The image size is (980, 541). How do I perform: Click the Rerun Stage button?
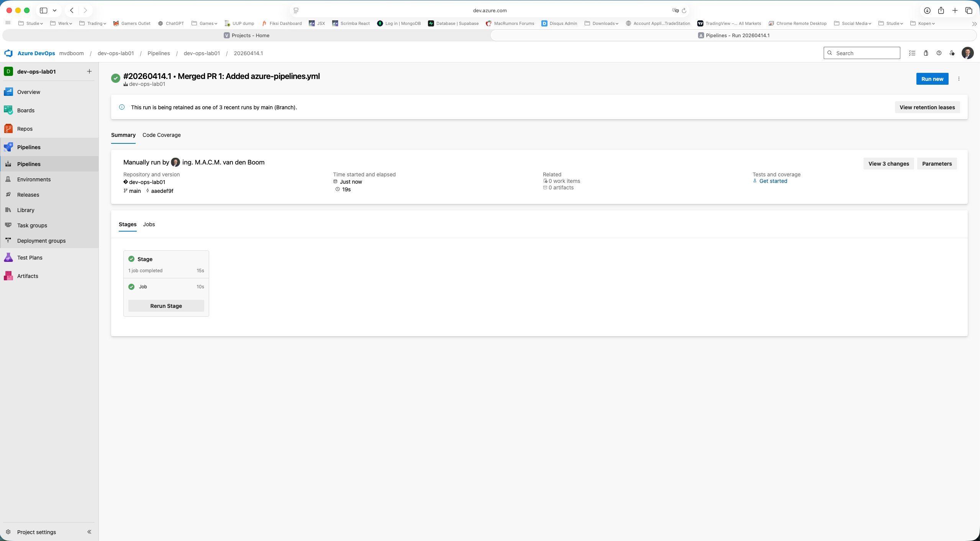166,306
